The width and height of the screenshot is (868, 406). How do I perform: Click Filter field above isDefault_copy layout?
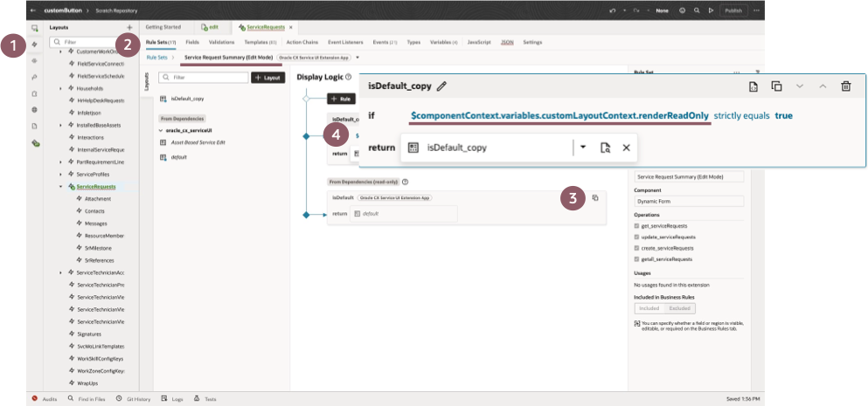(x=203, y=78)
